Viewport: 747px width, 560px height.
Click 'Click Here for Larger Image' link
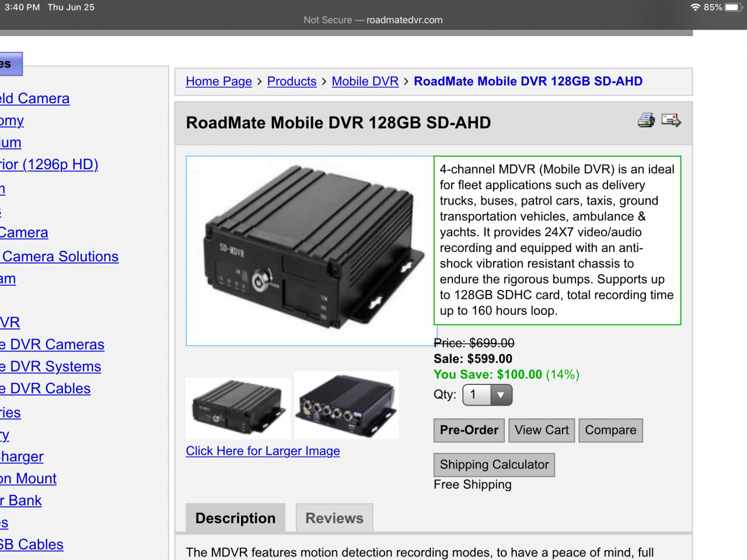263,451
